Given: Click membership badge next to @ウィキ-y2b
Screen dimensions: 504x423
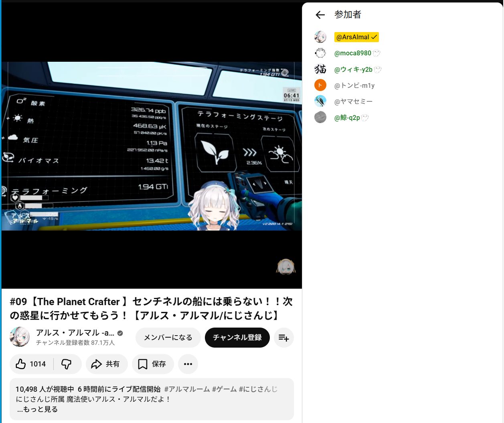Looking at the screenshot, I should coord(378,69).
